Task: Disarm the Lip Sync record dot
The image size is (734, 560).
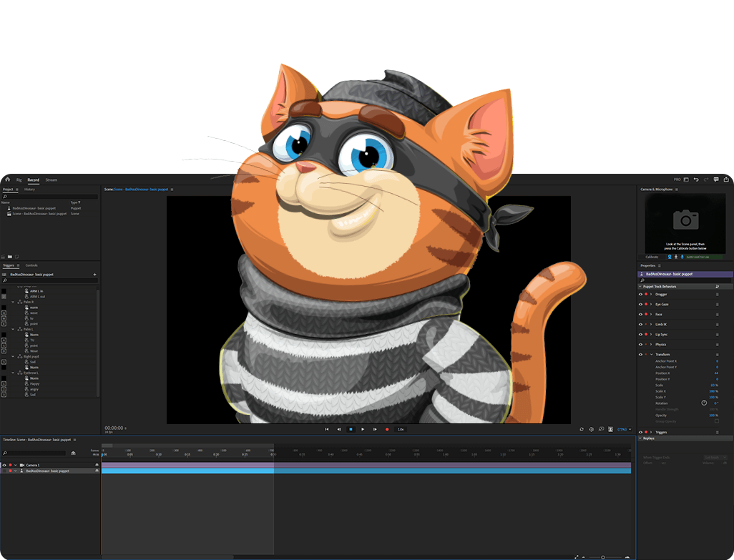Action: pos(646,334)
